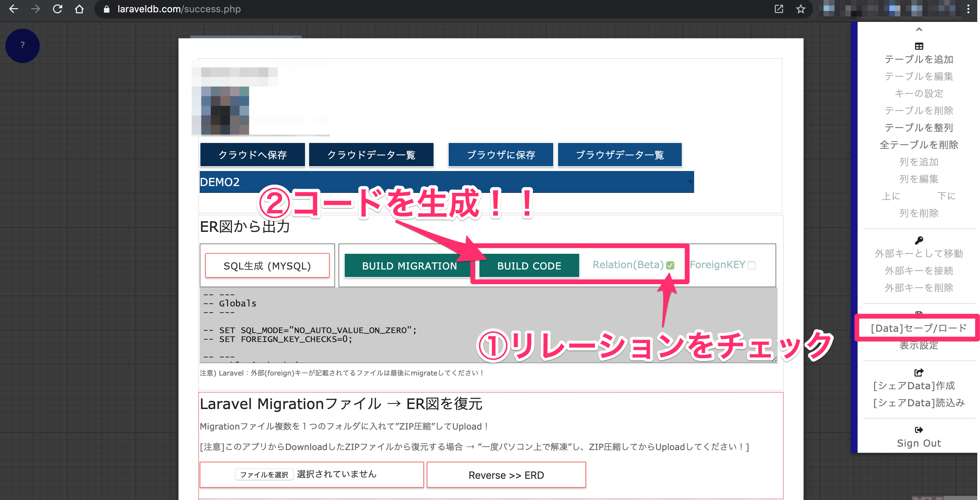Open the page in app via share icon
This screenshot has height=500, width=980.
click(779, 9)
